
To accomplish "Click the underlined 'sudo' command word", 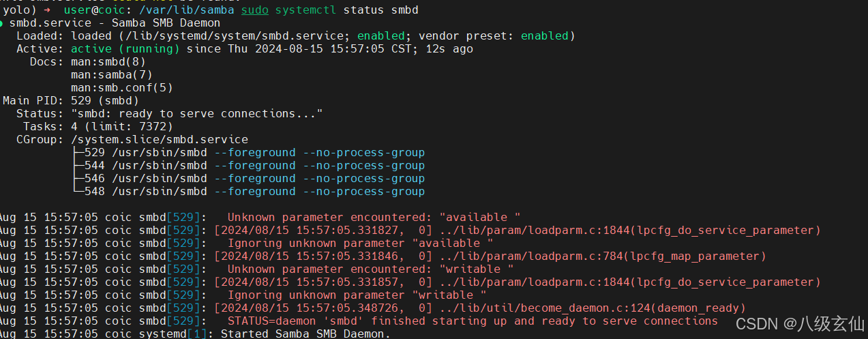I will pyautogui.click(x=254, y=10).
